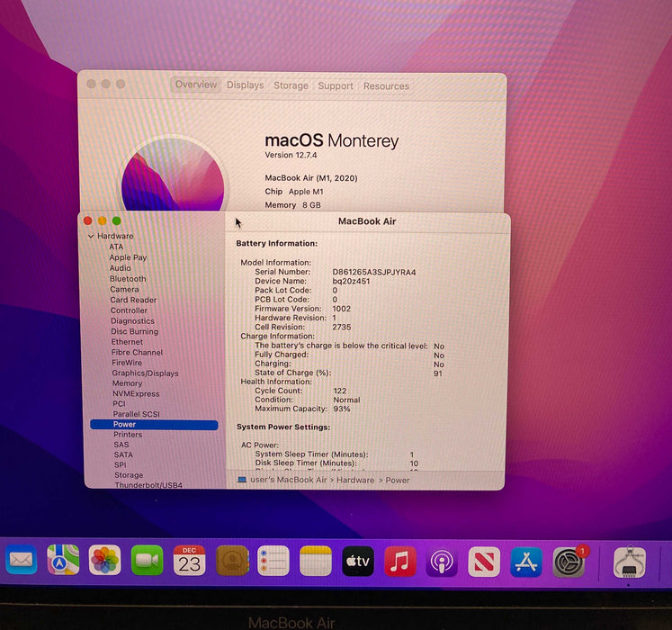Click the Cycle Count value 122

point(340,391)
